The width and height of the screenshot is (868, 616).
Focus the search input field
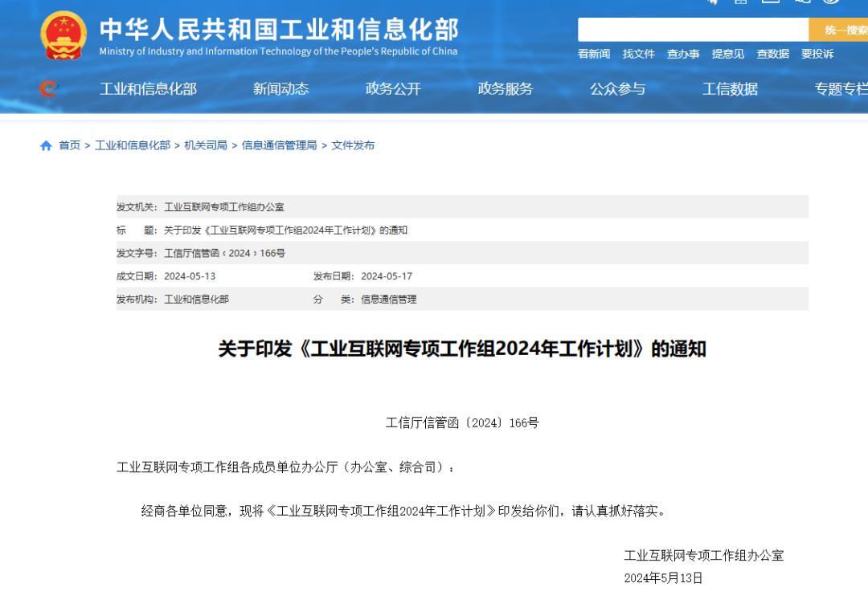692,30
